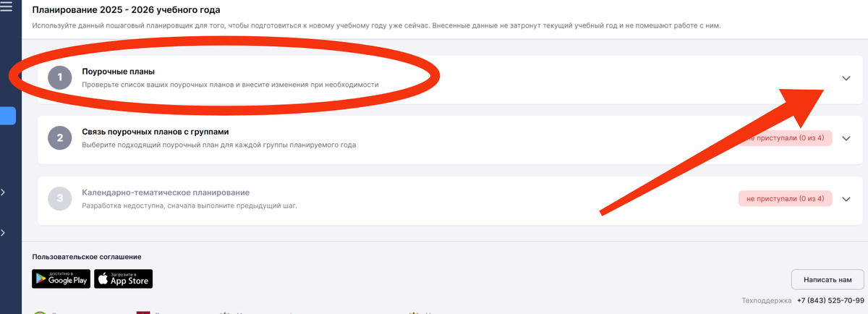
Task: Expand the lower sidebar arrow chevron
Action: [x=4, y=233]
